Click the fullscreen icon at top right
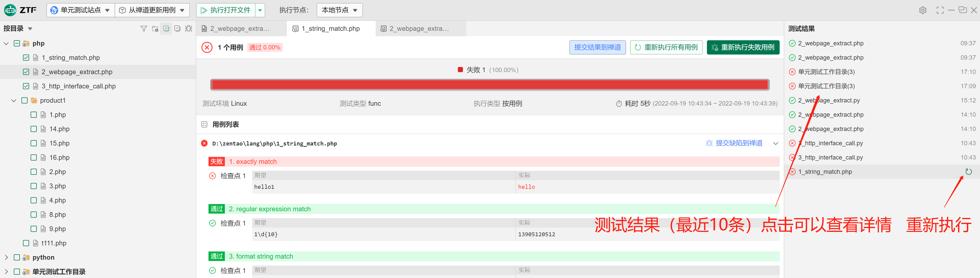The height and width of the screenshot is (278, 980). (x=940, y=10)
